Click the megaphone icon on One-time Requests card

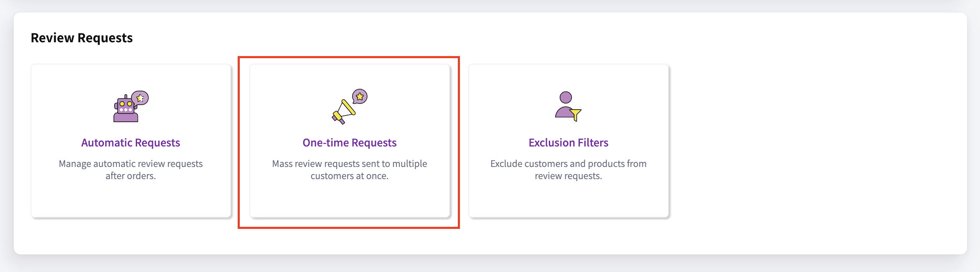coord(343,110)
